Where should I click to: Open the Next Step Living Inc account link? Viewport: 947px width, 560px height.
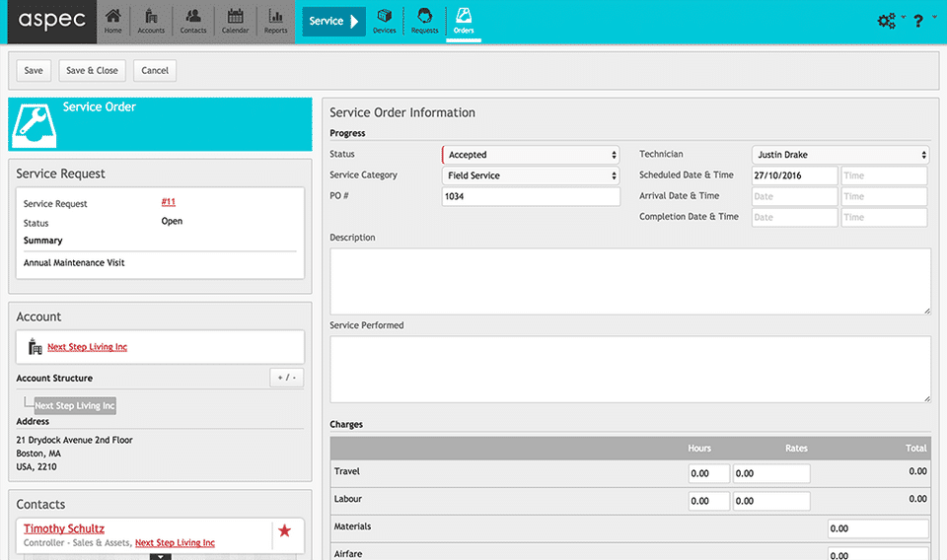(88, 347)
